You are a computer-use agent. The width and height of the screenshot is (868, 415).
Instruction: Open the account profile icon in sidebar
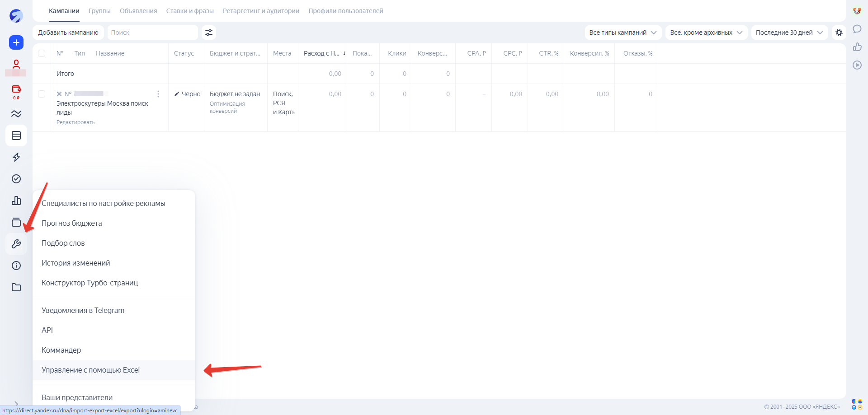(16, 64)
